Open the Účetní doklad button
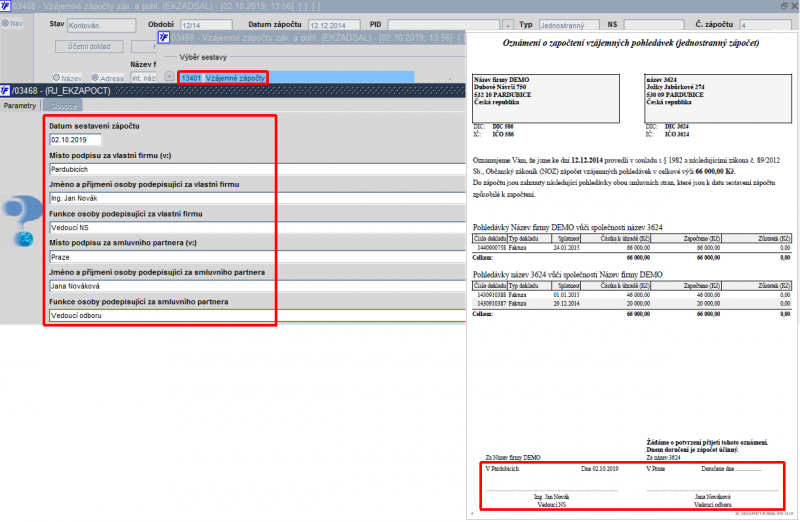This screenshot has width=800, height=522. [x=89, y=46]
